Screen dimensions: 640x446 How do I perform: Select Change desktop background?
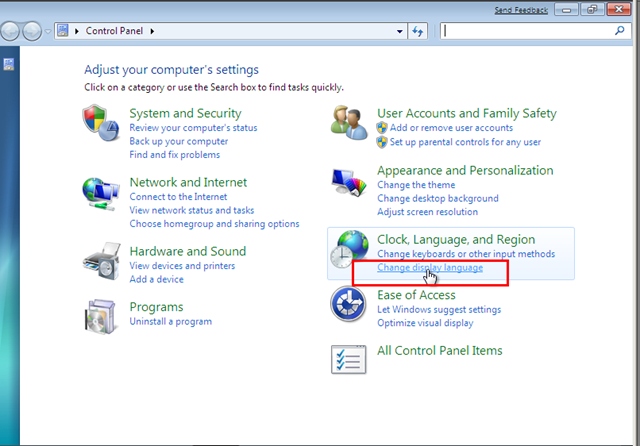(x=438, y=198)
